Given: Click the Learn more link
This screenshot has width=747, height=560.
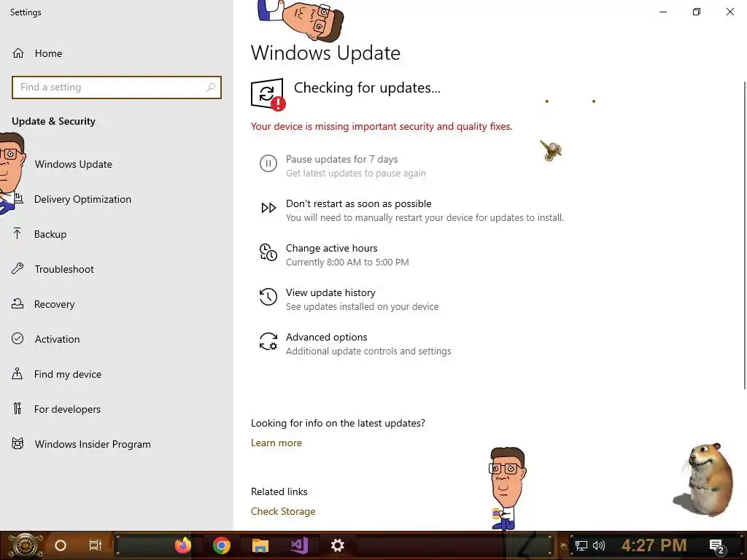Looking at the screenshot, I should 276,443.
